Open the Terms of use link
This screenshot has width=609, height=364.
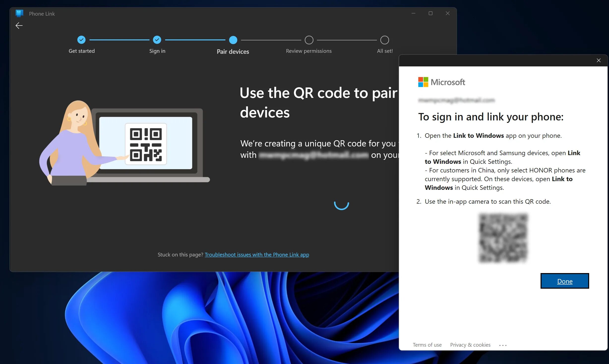427,345
